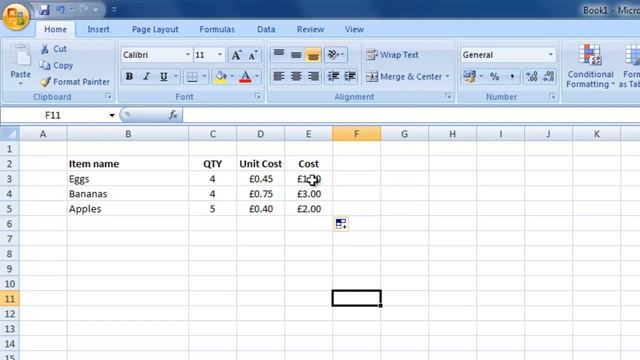
Task: Select Middle Align
Action: [x=296, y=55]
